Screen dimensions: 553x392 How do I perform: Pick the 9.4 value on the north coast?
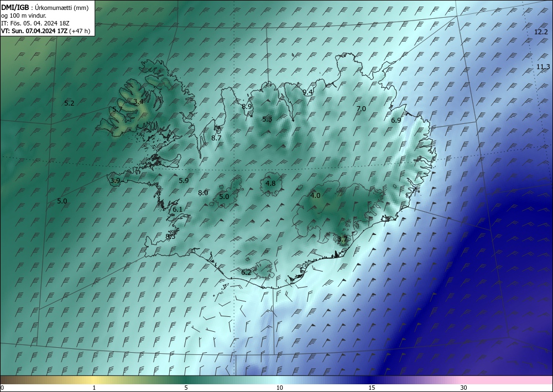pyautogui.click(x=308, y=92)
